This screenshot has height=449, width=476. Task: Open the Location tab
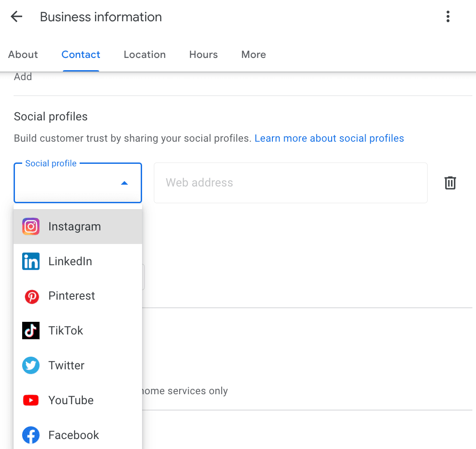[x=144, y=54]
